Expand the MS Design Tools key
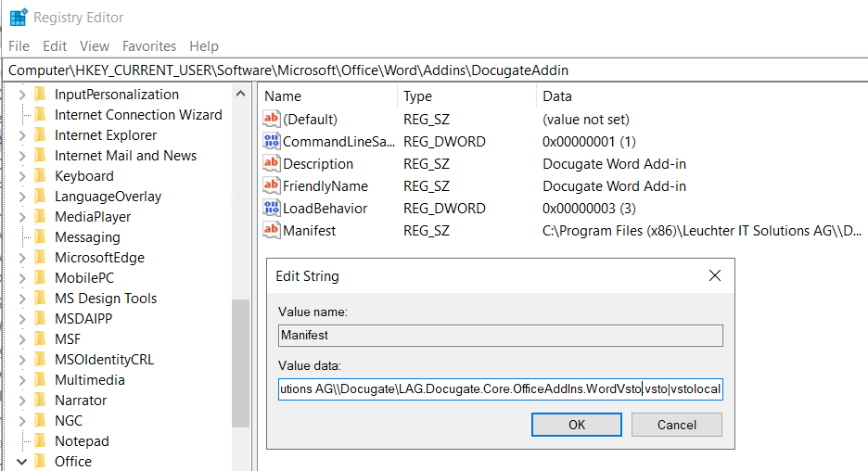The image size is (868, 471). (22, 299)
